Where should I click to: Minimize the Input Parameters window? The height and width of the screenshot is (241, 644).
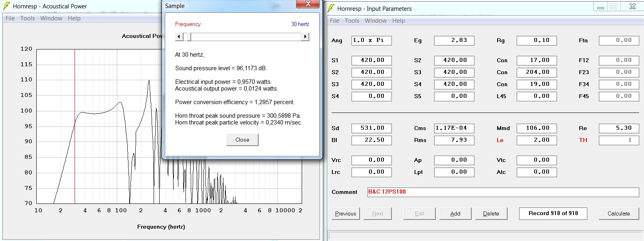601,6
